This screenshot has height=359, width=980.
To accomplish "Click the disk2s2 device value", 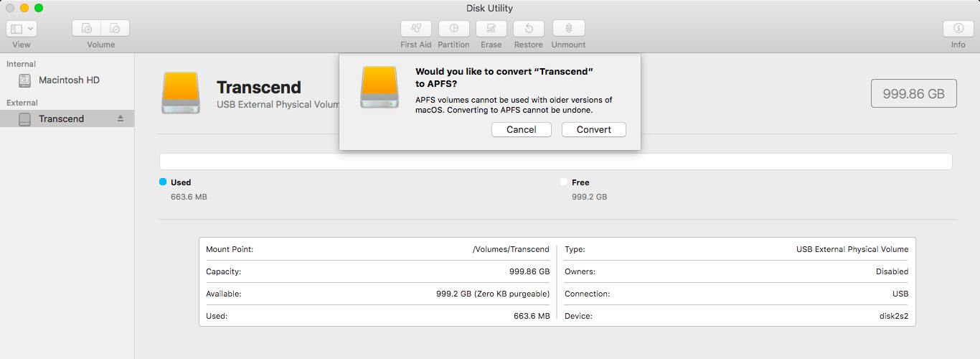I will pos(894,316).
